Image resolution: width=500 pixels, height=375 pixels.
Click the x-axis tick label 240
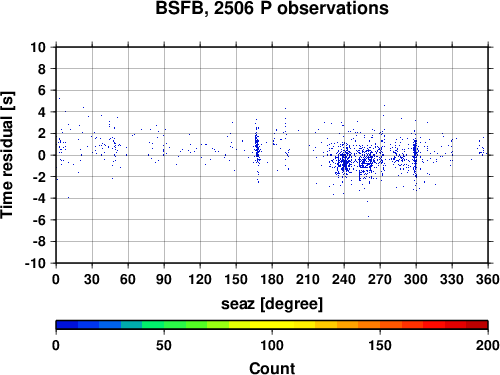click(344, 279)
